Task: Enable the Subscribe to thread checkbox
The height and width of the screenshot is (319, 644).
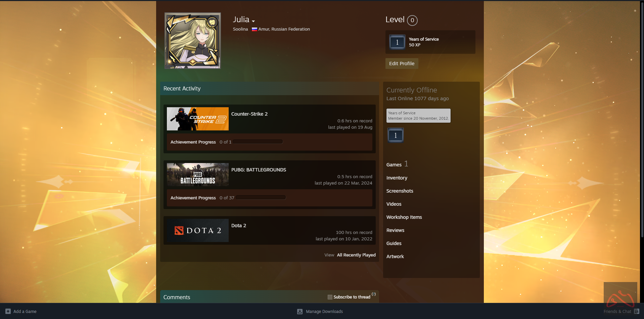Action: pos(330,297)
